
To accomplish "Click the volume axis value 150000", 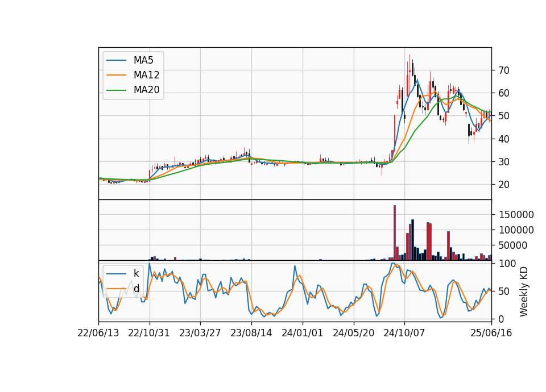I will pyautogui.click(x=516, y=215).
